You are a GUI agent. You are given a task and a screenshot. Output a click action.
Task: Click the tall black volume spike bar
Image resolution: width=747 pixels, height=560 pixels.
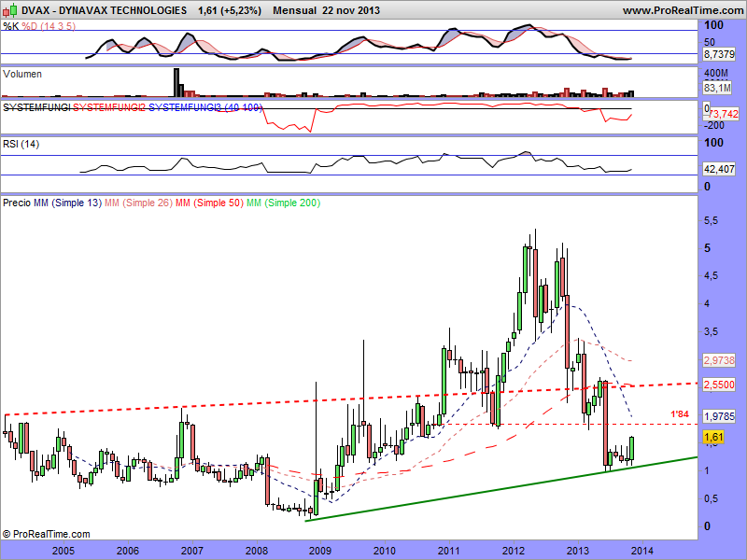point(176,83)
